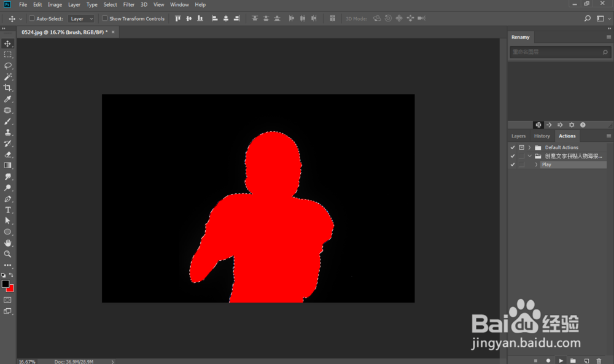The image size is (614, 364).
Task: Swap foreground and background colors
Action: pyautogui.click(x=11, y=275)
